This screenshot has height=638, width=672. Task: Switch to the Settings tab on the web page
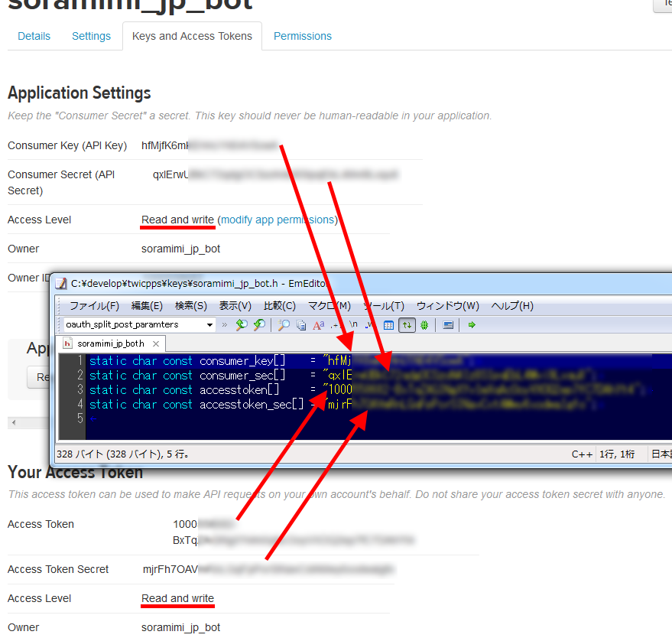click(x=91, y=36)
